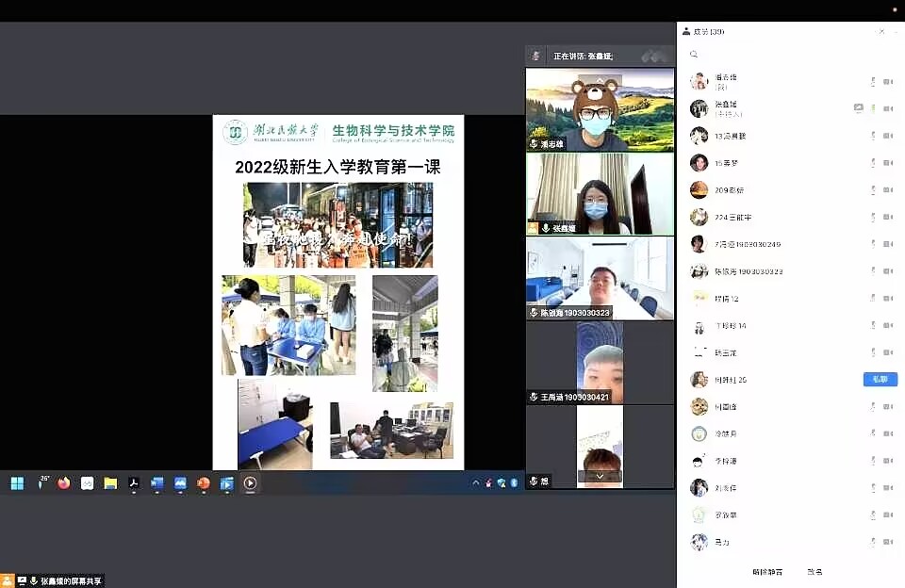This screenshot has height=588, width=905.
Task: Open File Explorer folder icon on taskbar
Action: (x=110, y=483)
